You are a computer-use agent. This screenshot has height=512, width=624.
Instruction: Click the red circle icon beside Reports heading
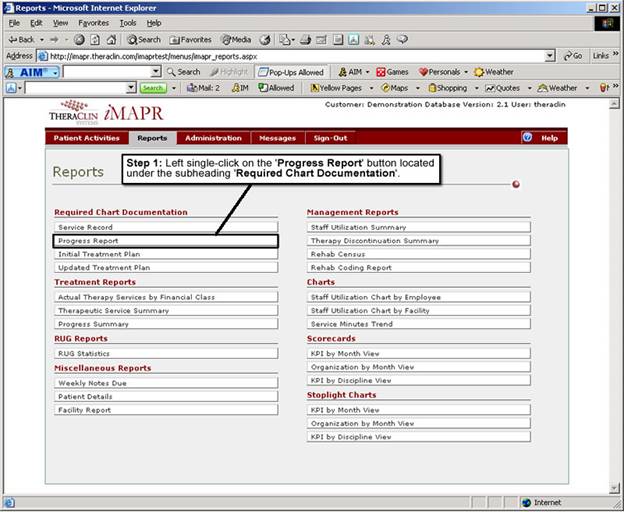point(516,184)
